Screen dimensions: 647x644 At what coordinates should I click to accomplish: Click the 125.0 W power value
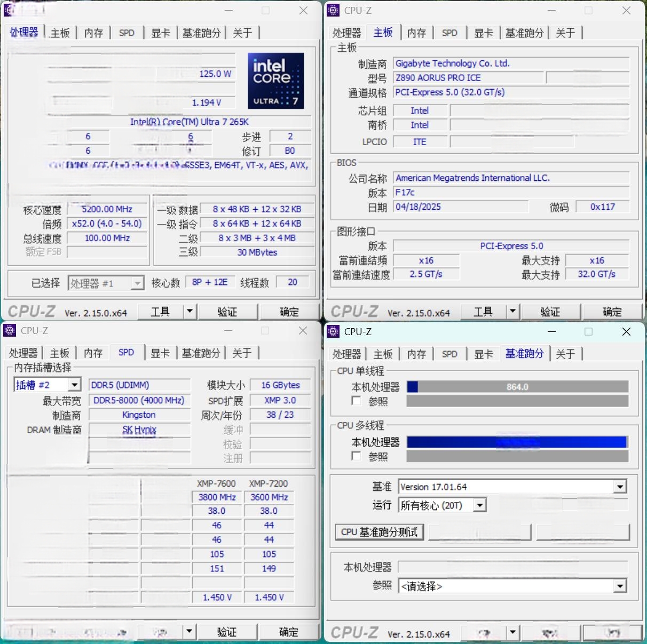(216, 74)
